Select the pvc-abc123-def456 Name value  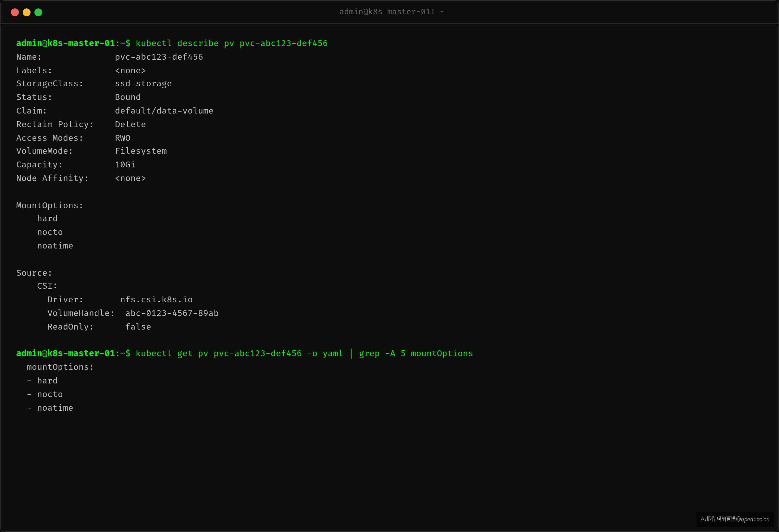click(159, 57)
